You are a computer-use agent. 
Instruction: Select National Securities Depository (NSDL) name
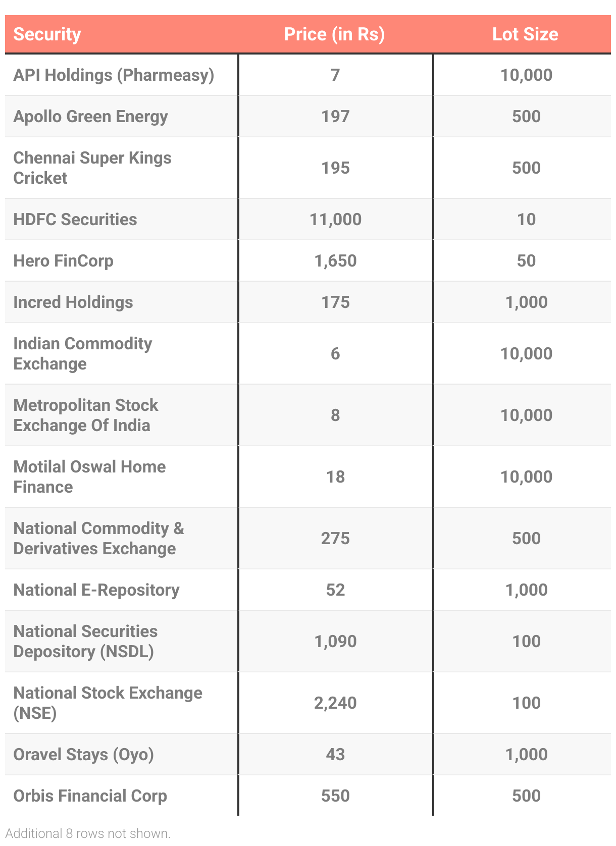[x=85, y=641]
